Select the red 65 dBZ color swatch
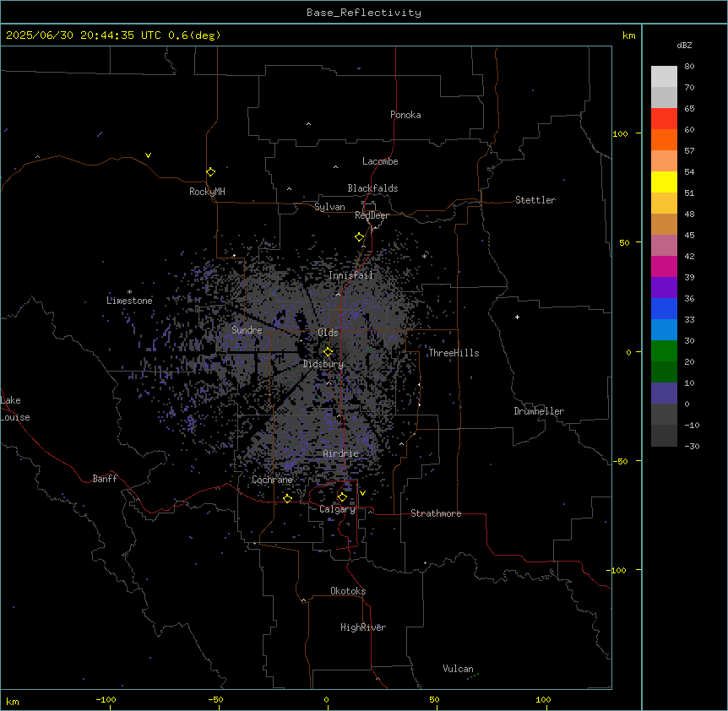 click(x=664, y=118)
